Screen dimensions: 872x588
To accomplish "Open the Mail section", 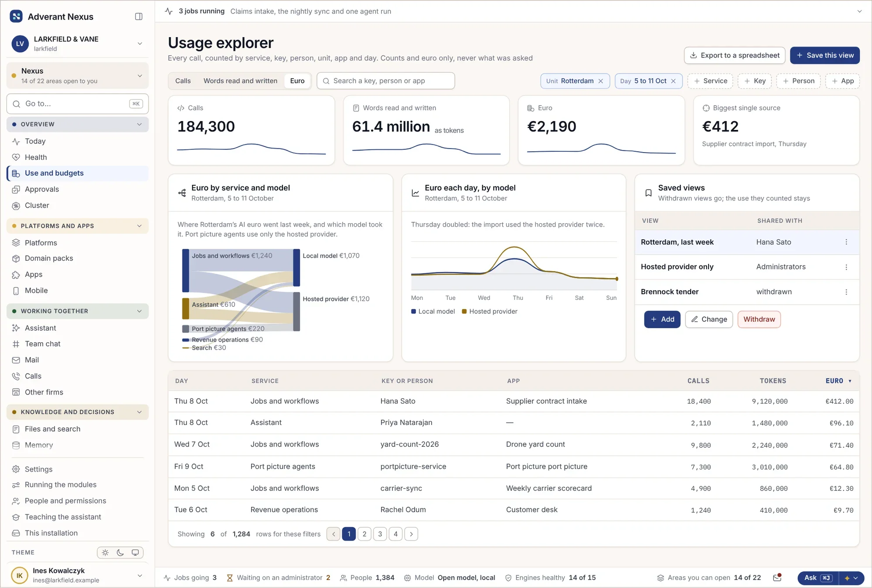I will (78, 360).
